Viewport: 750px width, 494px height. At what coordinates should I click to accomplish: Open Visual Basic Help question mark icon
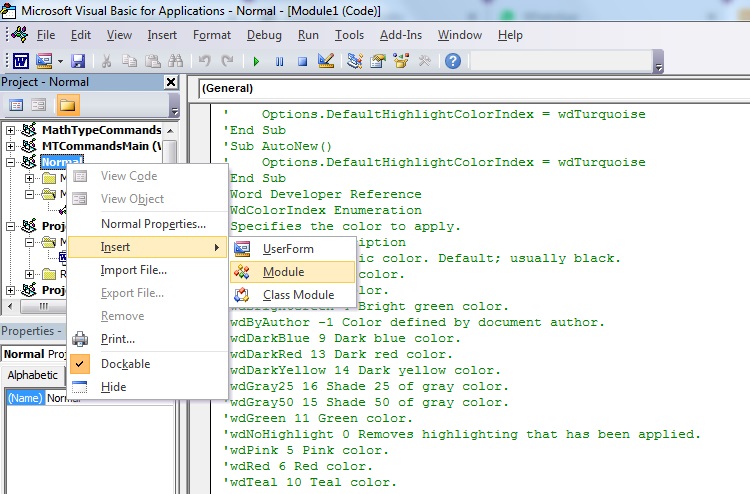pyautogui.click(x=452, y=61)
